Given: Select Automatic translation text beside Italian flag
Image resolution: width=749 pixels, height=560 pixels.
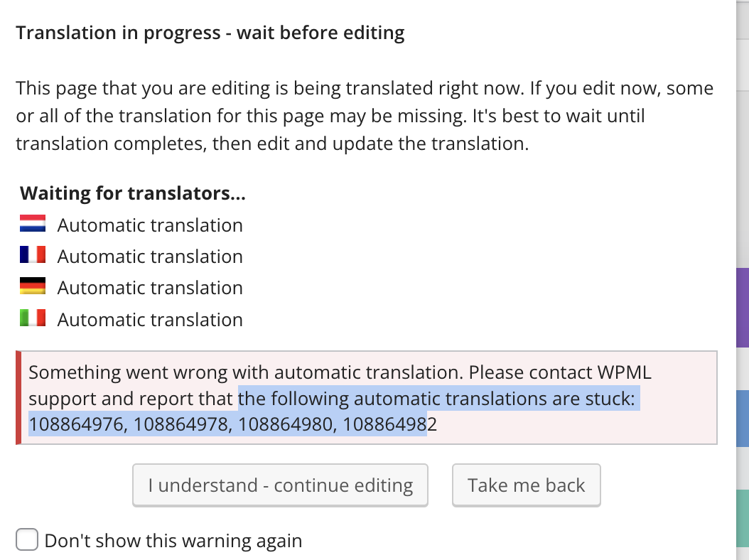Looking at the screenshot, I should pyautogui.click(x=150, y=320).
